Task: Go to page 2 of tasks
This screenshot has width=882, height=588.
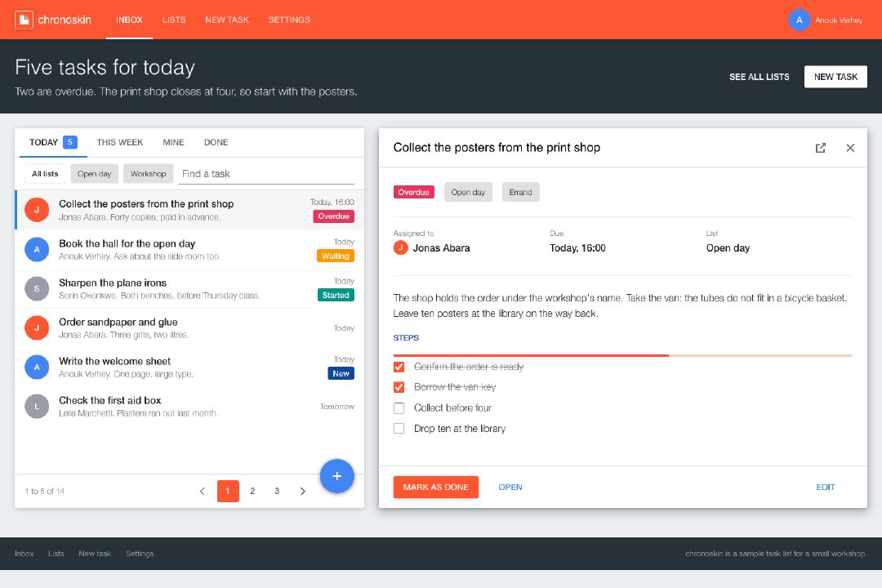Action: 252,491
